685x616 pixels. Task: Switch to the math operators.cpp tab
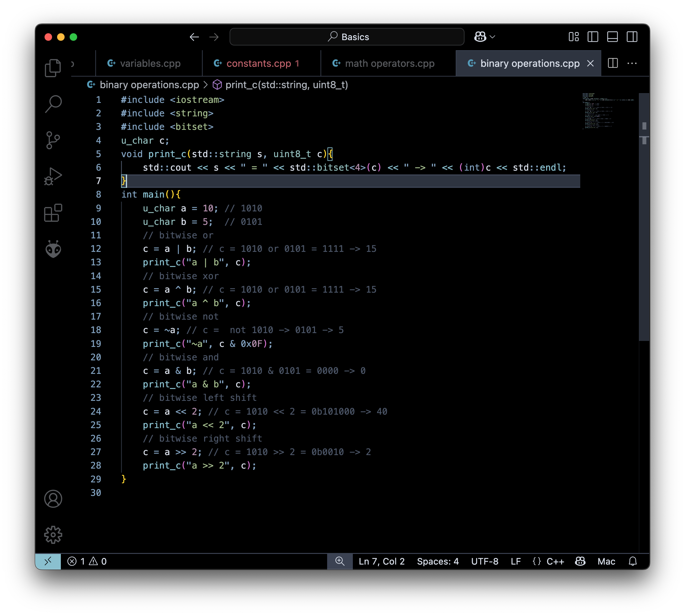point(389,63)
